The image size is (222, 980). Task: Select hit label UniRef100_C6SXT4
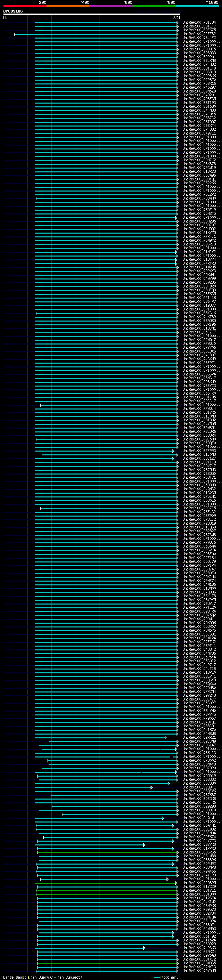199,125
